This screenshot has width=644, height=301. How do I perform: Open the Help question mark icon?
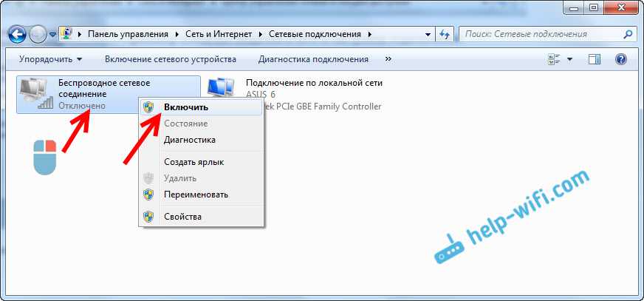point(621,59)
